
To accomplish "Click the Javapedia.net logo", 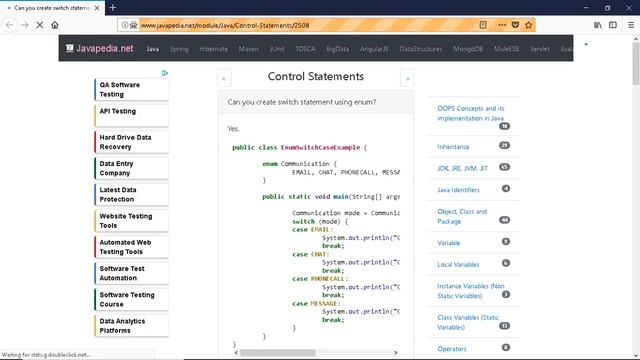I will pyautogui.click(x=100, y=48).
